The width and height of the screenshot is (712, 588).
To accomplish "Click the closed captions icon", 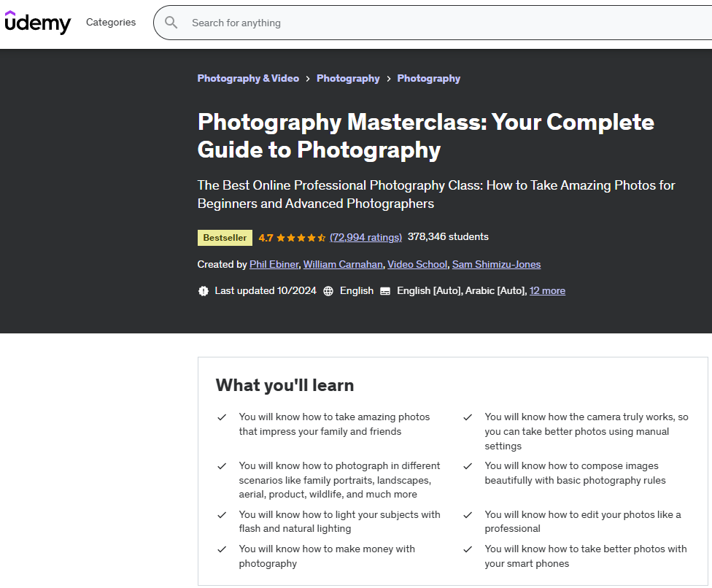I will pos(385,291).
